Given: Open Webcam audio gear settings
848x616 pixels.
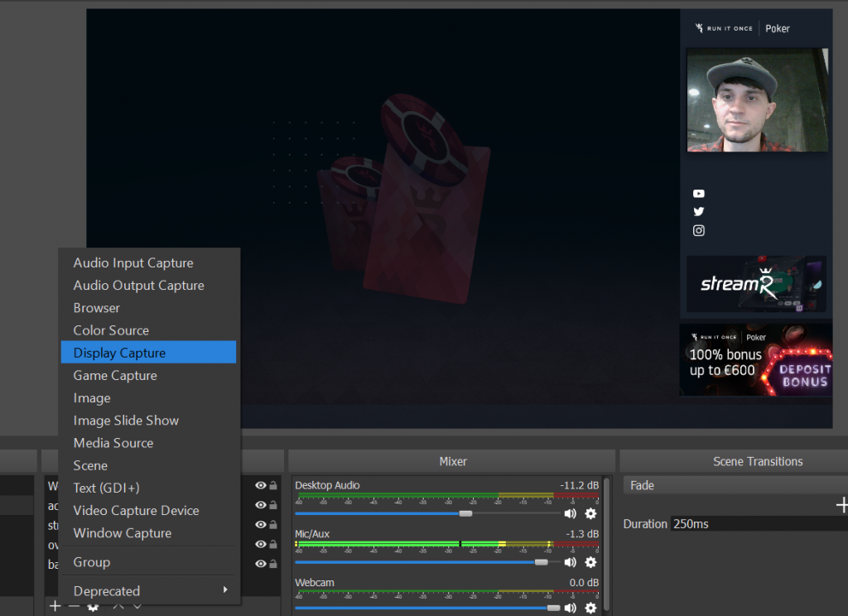Looking at the screenshot, I should tap(590, 608).
